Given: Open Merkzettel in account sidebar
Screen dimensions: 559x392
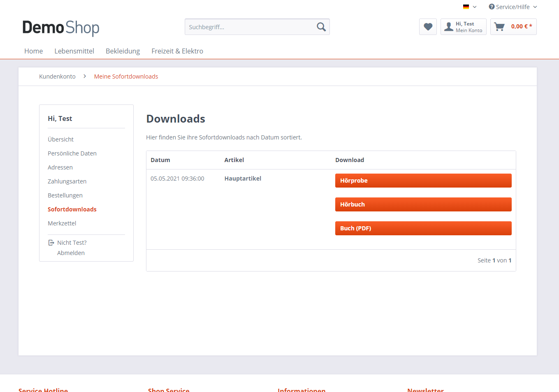Looking at the screenshot, I should (62, 223).
